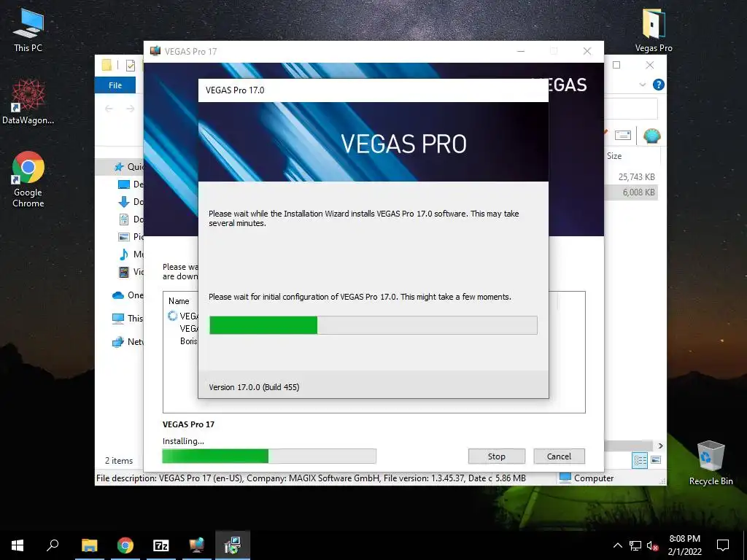Open File Explorer from the taskbar
Screen dimensions: 747x560
pos(89,545)
